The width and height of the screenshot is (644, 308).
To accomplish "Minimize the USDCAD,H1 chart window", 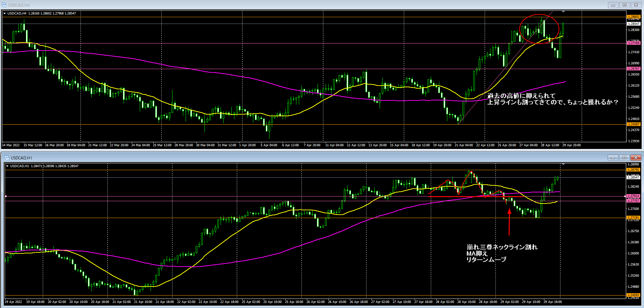I will (x=613, y=158).
